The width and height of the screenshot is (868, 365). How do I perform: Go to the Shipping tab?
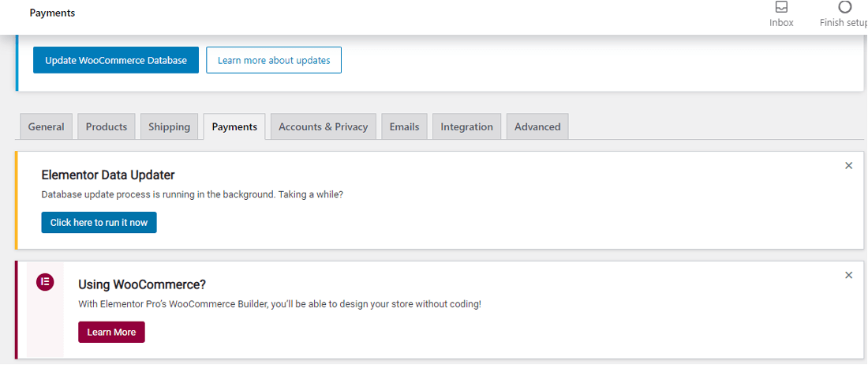(170, 127)
